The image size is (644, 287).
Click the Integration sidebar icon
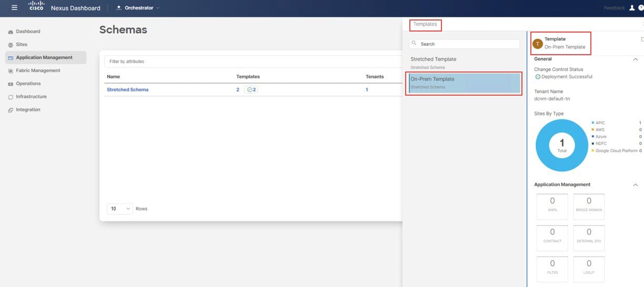click(x=11, y=110)
